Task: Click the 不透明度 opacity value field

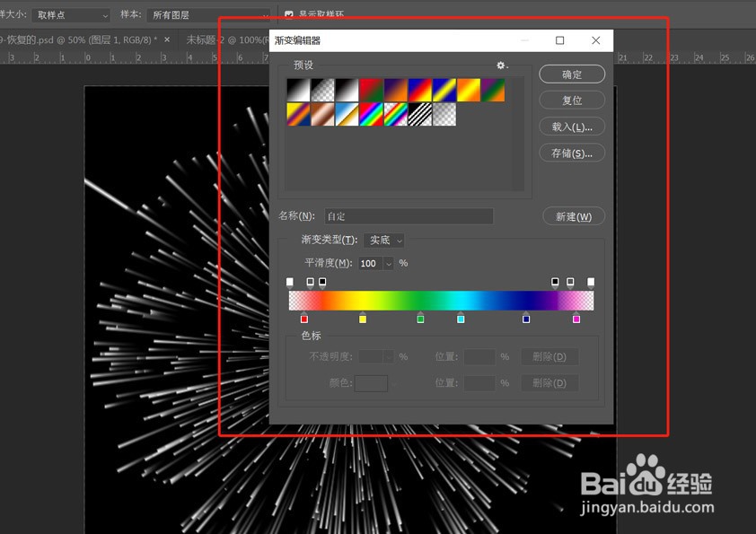Action: [x=371, y=356]
